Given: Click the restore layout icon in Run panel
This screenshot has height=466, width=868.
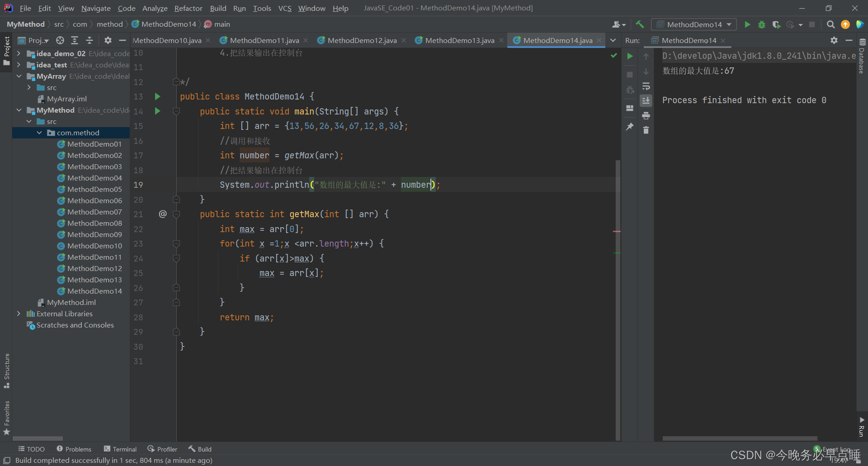Looking at the screenshot, I should click(630, 108).
